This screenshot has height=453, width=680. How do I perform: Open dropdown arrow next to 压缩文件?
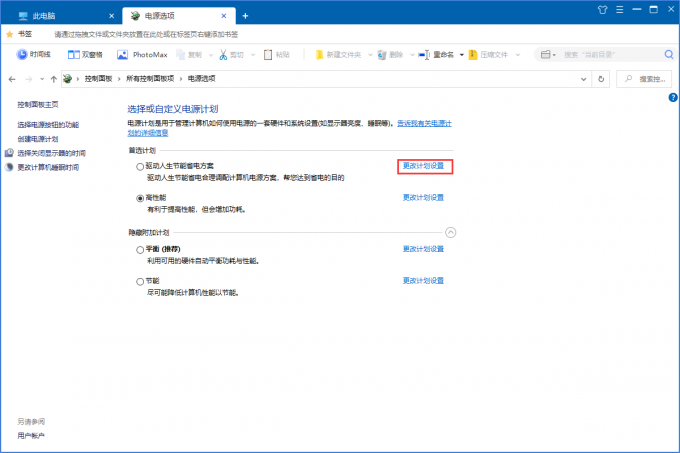[518, 55]
